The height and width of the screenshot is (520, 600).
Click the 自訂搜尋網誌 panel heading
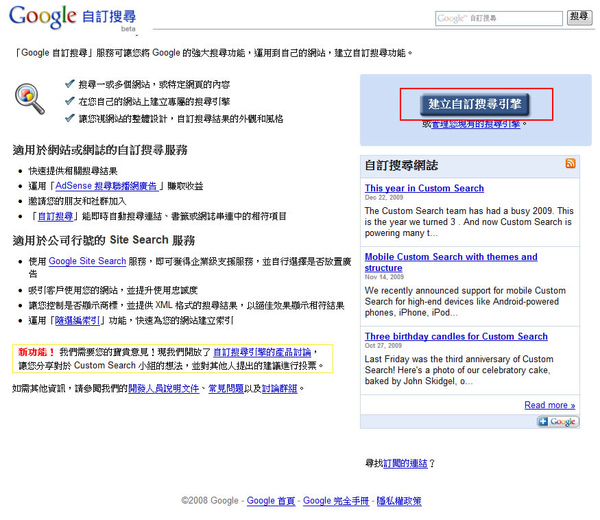click(x=401, y=165)
